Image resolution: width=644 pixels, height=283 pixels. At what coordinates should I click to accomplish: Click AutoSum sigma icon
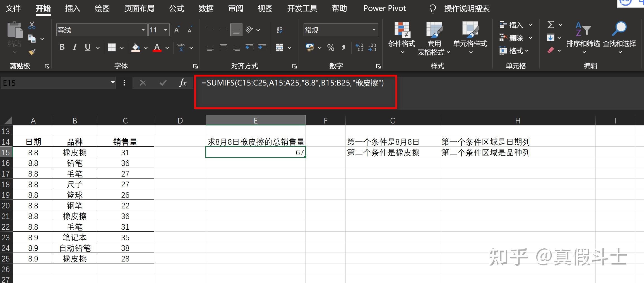pos(551,25)
